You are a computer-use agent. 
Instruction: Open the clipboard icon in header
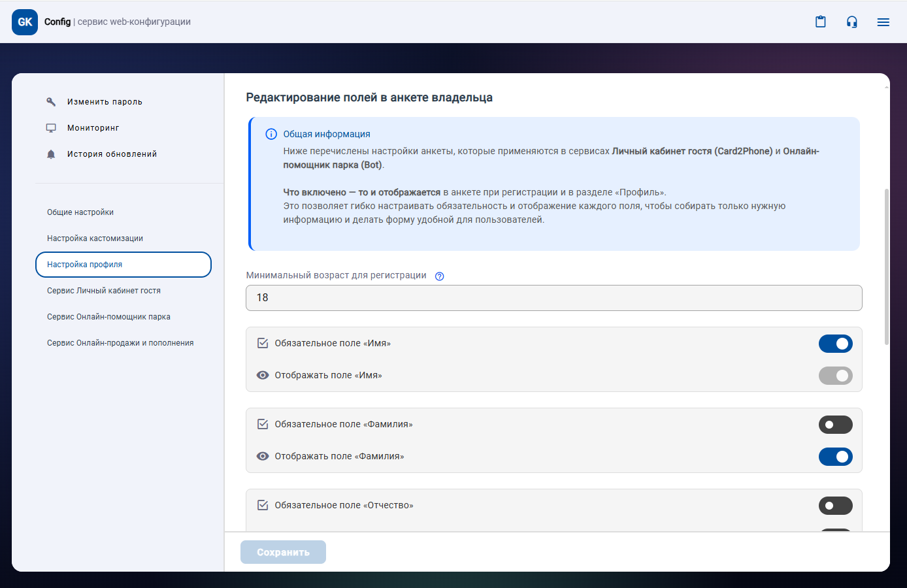tap(821, 22)
